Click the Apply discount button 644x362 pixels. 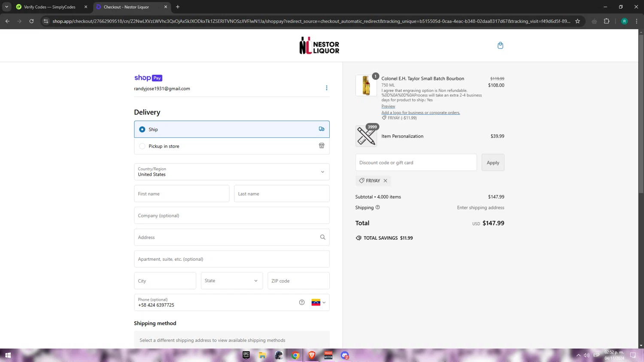(x=493, y=163)
